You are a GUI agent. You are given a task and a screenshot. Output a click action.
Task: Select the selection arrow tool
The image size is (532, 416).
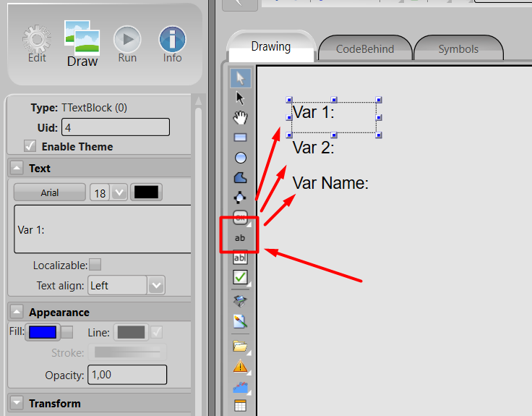coord(241,78)
